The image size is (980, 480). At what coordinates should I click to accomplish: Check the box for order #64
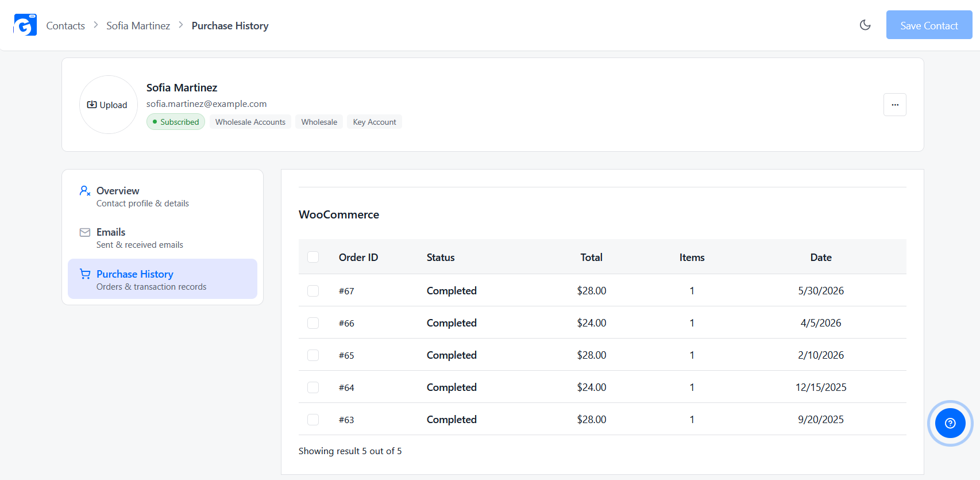point(313,387)
